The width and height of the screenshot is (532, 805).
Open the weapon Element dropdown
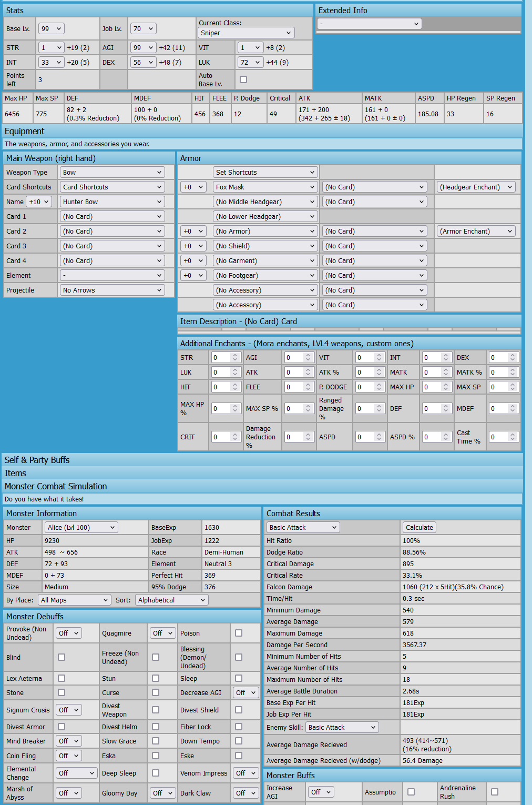112,276
